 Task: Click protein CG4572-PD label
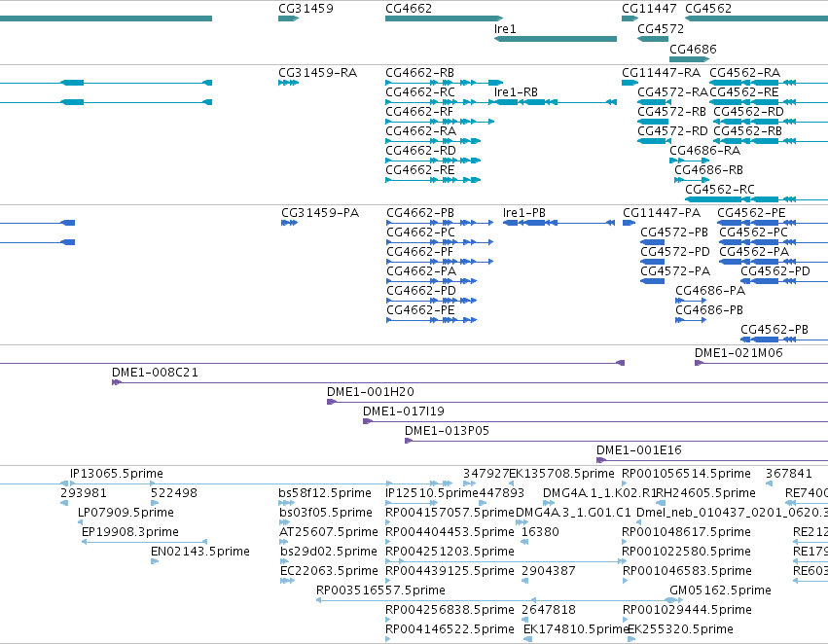pyautogui.click(x=675, y=252)
